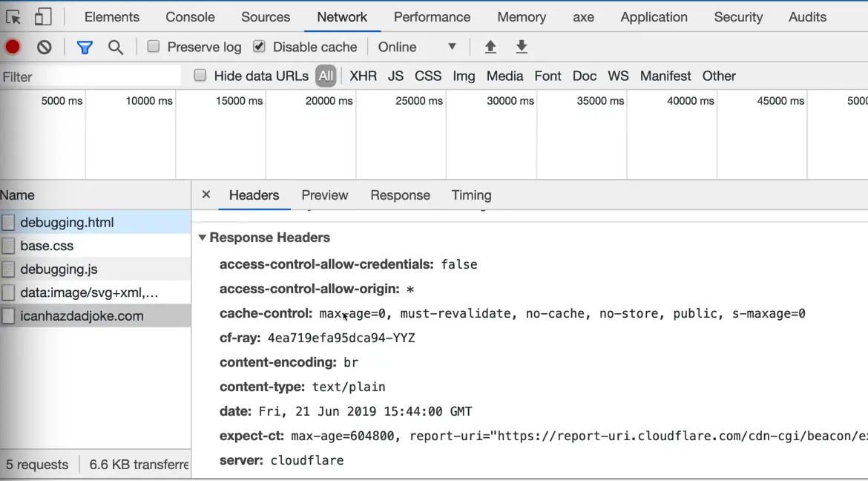Check the Hide data URLs checkbox
The height and width of the screenshot is (481, 868).
pos(200,76)
